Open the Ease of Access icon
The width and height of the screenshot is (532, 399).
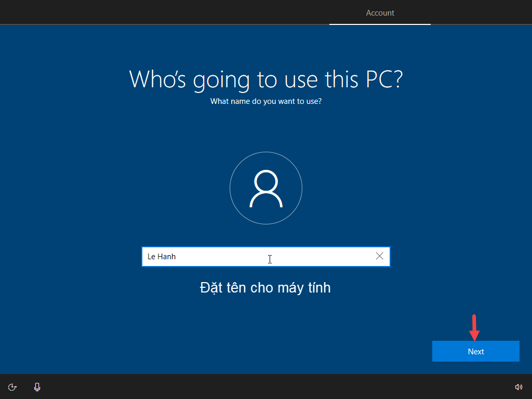tap(12, 387)
